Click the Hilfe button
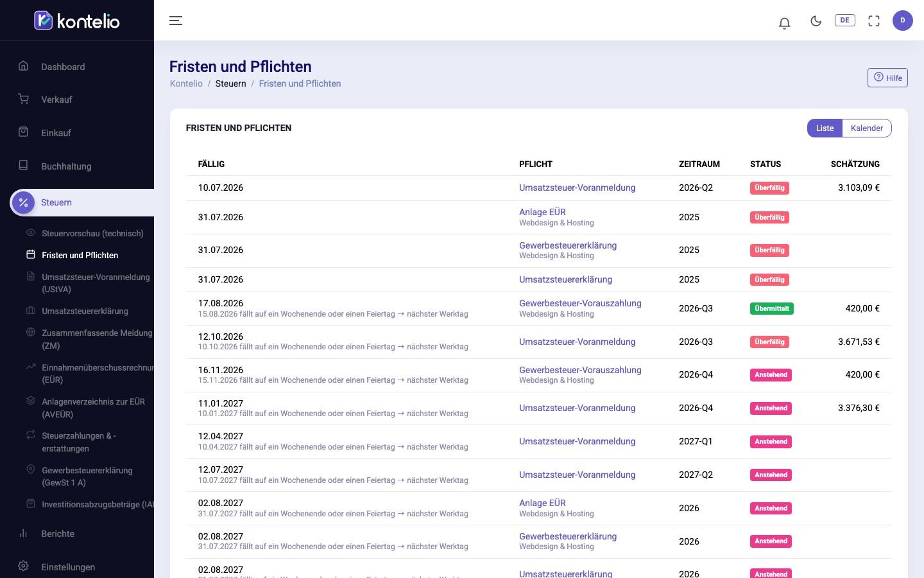This screenshot has width=924, height=578. tap(887, 78)
